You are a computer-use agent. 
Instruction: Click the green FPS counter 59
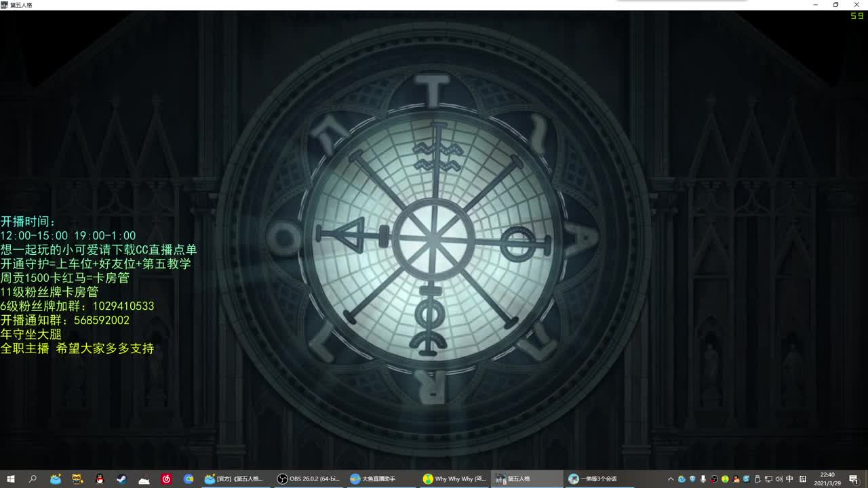(857, 16)
